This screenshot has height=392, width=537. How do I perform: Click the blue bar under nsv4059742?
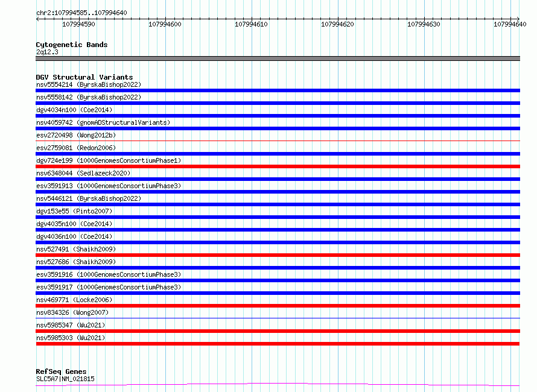click(278, 128)
